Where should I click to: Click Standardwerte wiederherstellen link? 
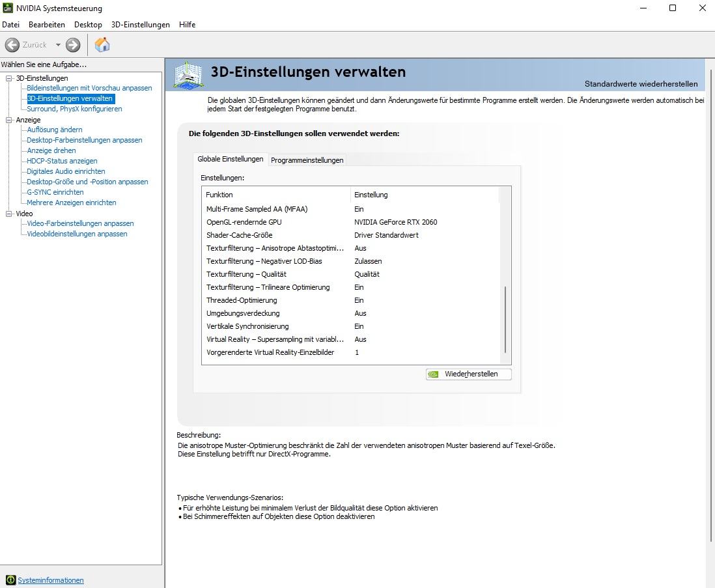tap(641, 84)
